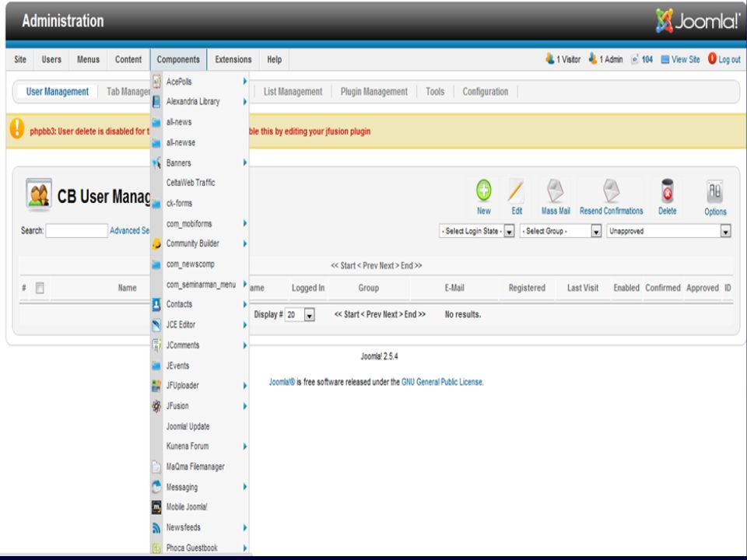
Task: Click the Mobile Joomla! menu icon
Action: (156, 507)
